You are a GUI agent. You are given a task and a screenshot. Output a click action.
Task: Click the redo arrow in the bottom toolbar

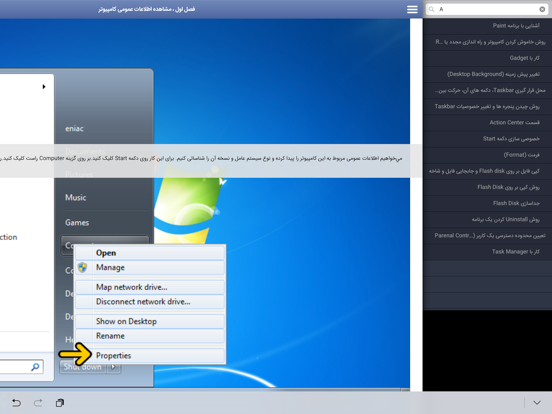point(38,403)
